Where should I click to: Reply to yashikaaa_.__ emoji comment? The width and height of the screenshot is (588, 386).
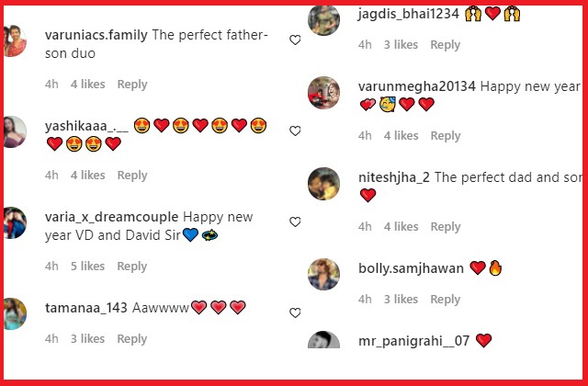point(132,176)
